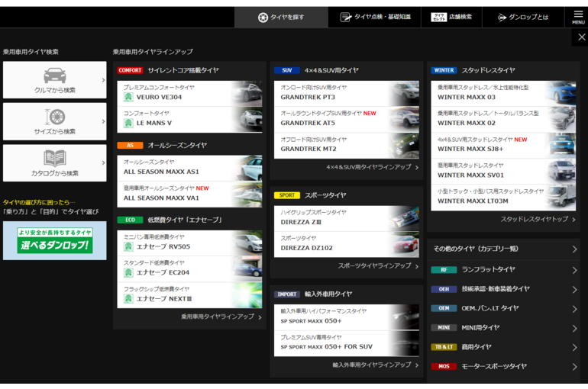Image resolution: width=588 pixels, height=389 pixels.
Task: Open SP SPORT MAXX 050+ FOR SUV card
Action: [x=347, y=343]
